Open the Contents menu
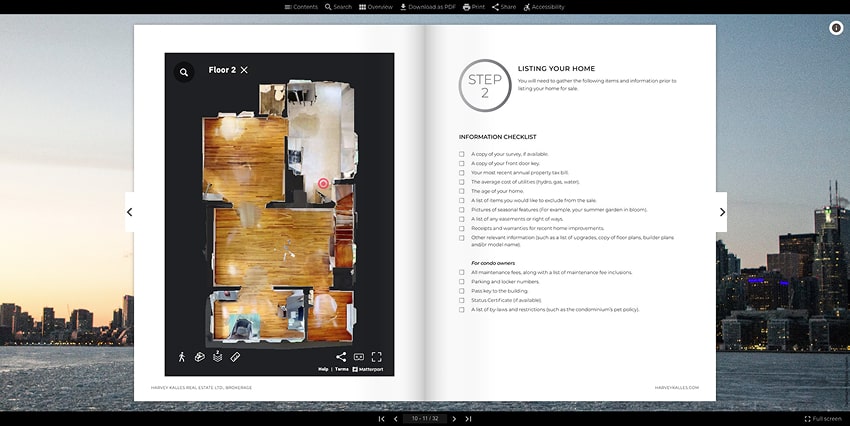 (x=301, y=7)
